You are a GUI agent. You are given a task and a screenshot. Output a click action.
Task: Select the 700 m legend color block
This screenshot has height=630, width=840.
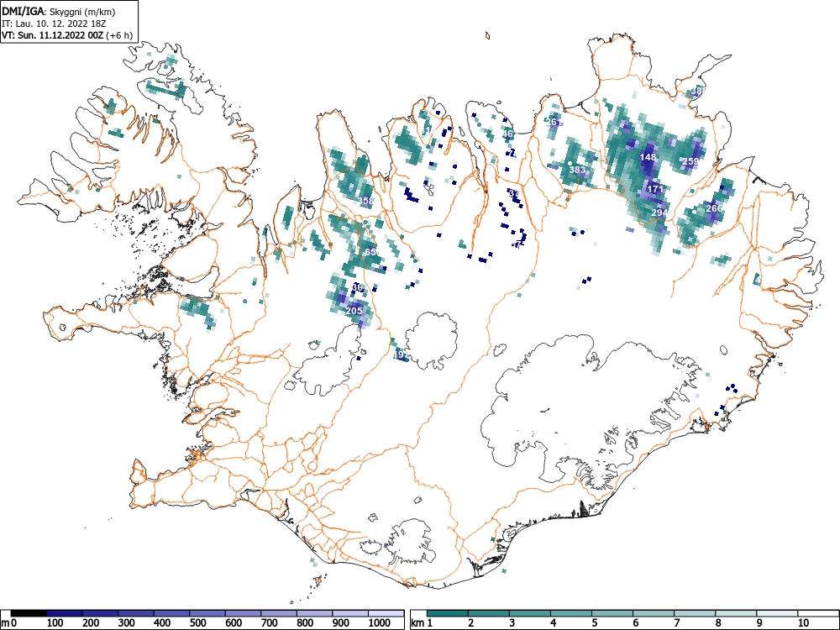(279, 613)
